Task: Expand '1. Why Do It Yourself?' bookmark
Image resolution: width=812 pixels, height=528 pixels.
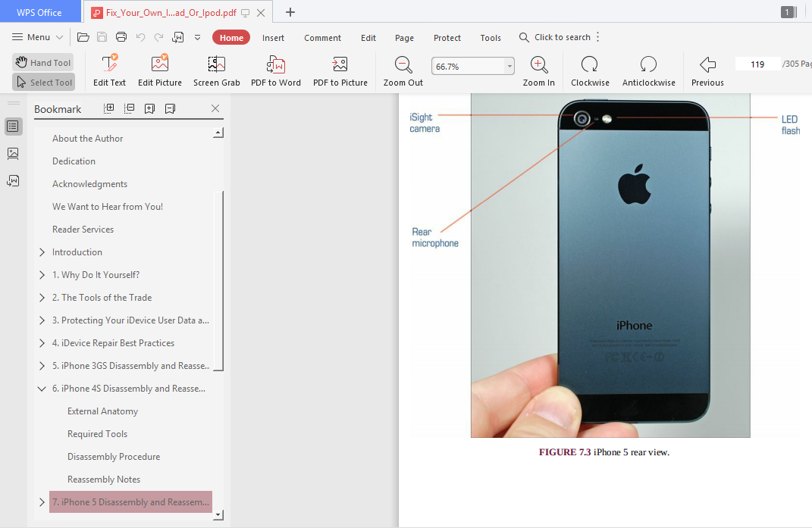Action: coord(42,275)
